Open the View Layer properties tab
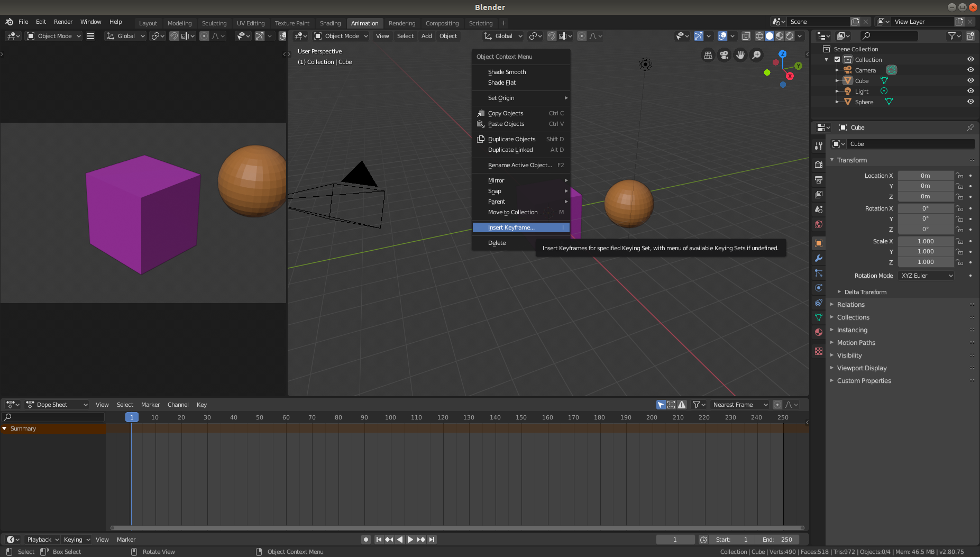Viewport: 980px width, 557px height. (x=819, y=194)
